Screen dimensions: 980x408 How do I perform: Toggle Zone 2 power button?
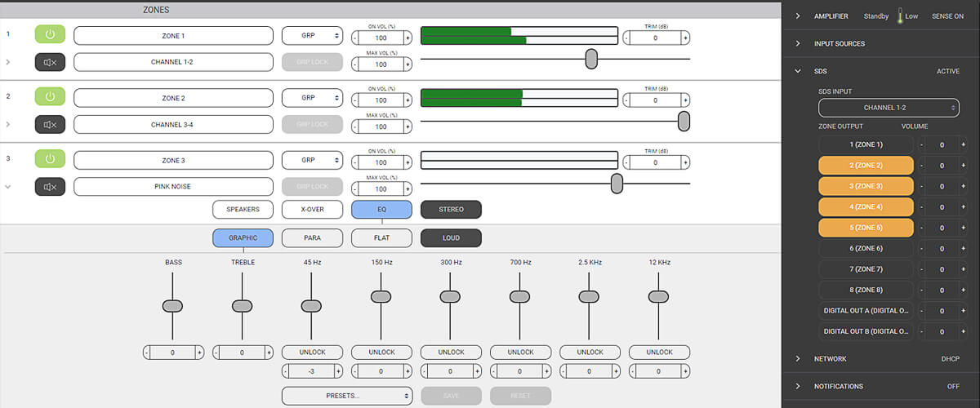click(50, 97)
